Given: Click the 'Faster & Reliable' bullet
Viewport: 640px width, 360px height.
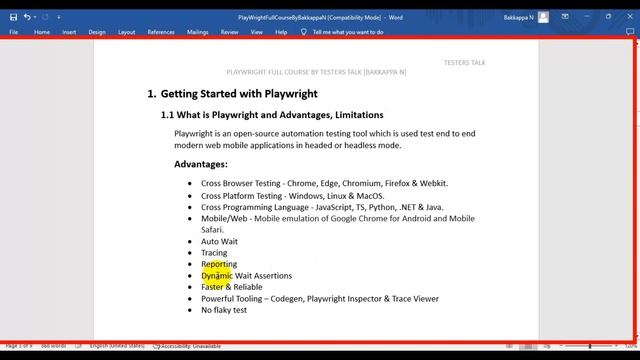Looking at the screenshot, I should (x=232, y=287).
